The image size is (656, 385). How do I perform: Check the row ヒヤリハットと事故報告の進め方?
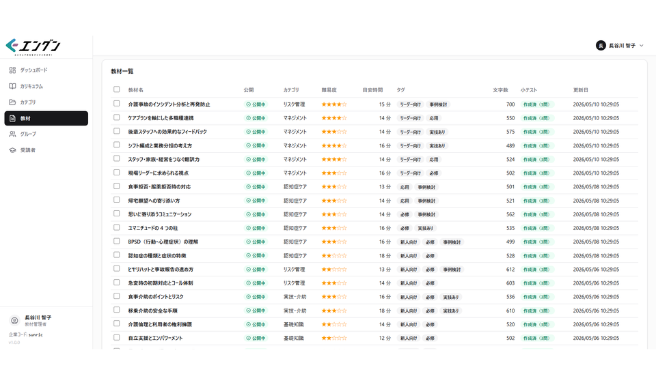(117, 269)
